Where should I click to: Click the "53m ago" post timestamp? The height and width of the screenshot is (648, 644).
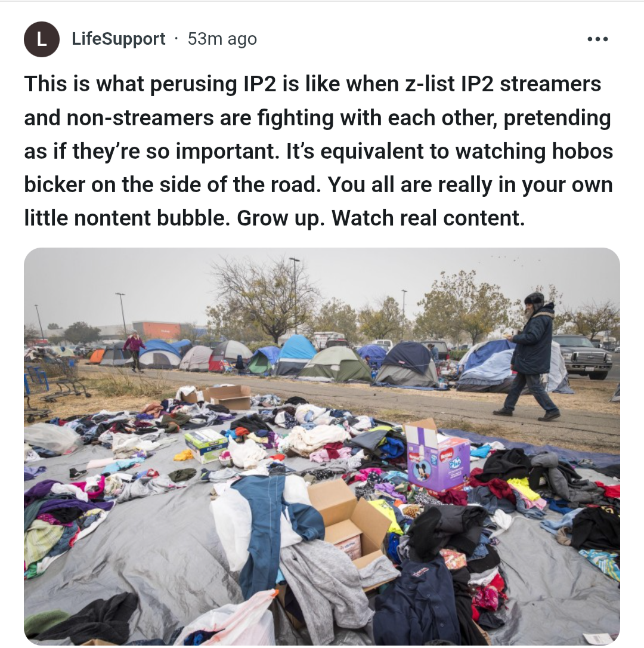click(222, 39)
